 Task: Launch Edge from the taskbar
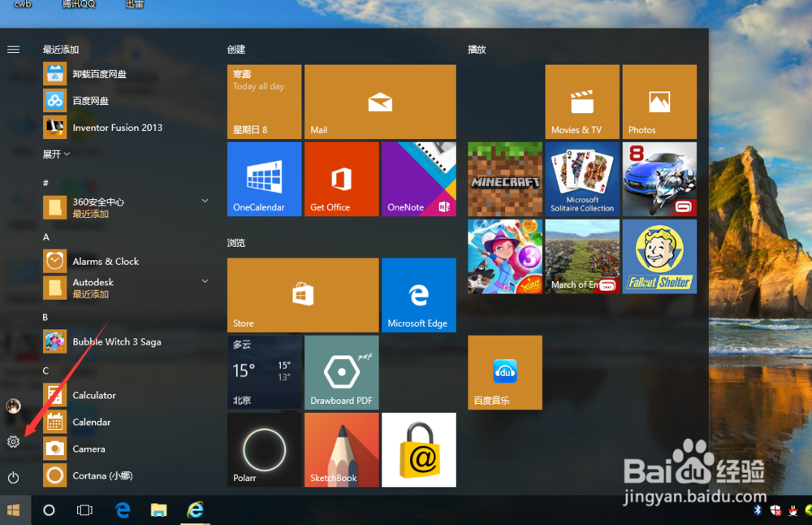tap(123, 510)
